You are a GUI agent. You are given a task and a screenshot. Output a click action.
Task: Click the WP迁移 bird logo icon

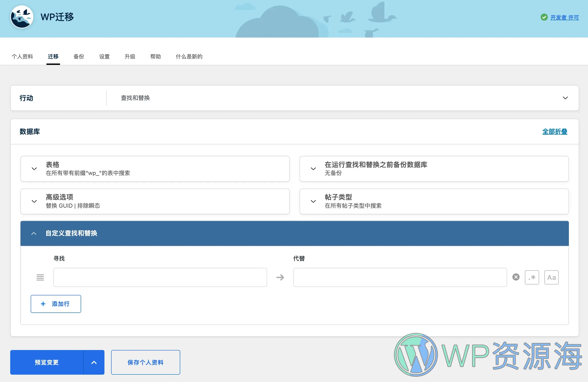tap(22, 17)
